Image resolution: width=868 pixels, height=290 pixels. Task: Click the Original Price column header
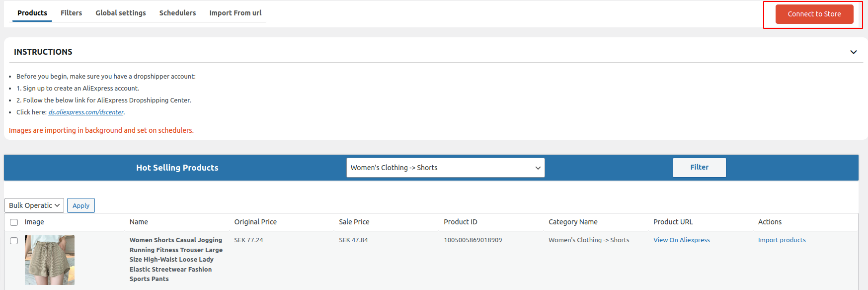(x=255, y=222)
